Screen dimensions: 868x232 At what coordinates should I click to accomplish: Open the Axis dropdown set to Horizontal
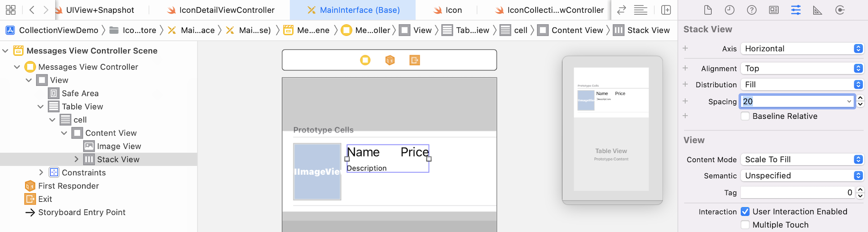(802, 49)
